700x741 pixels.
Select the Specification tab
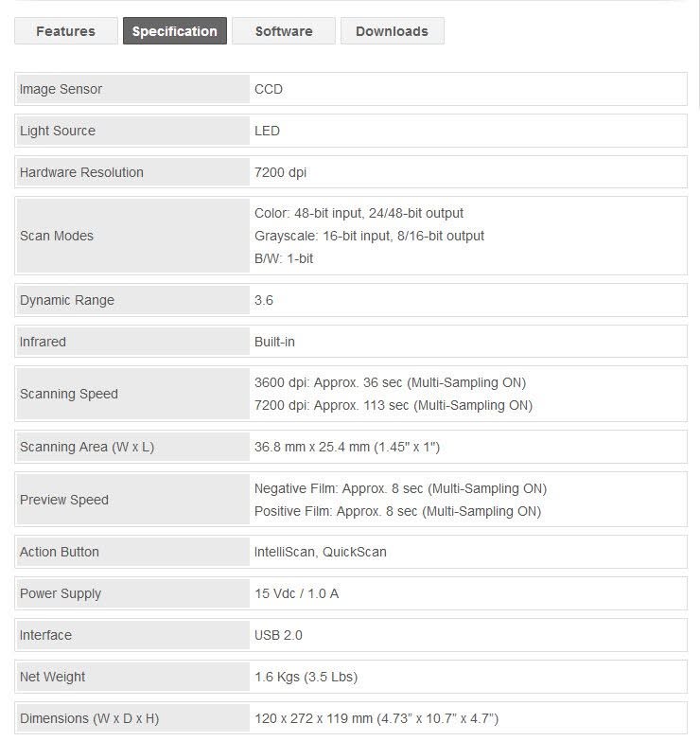click(175, 31)
